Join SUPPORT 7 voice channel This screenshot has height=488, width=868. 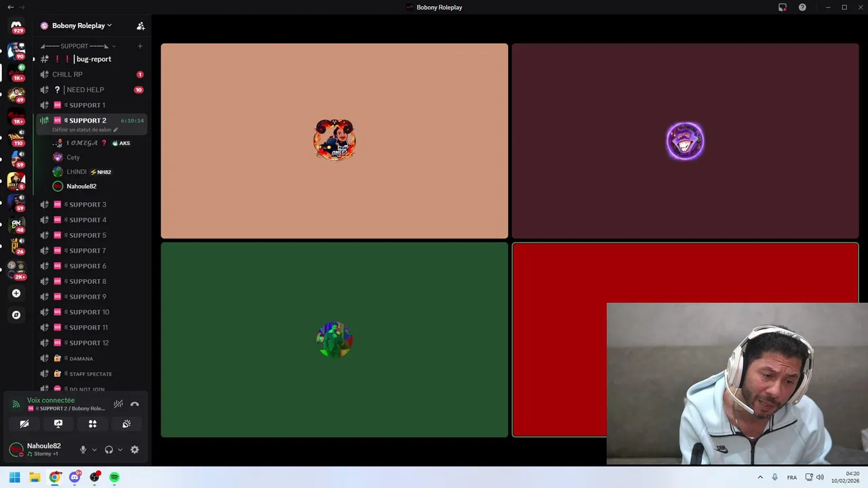(x=92, y=251)
